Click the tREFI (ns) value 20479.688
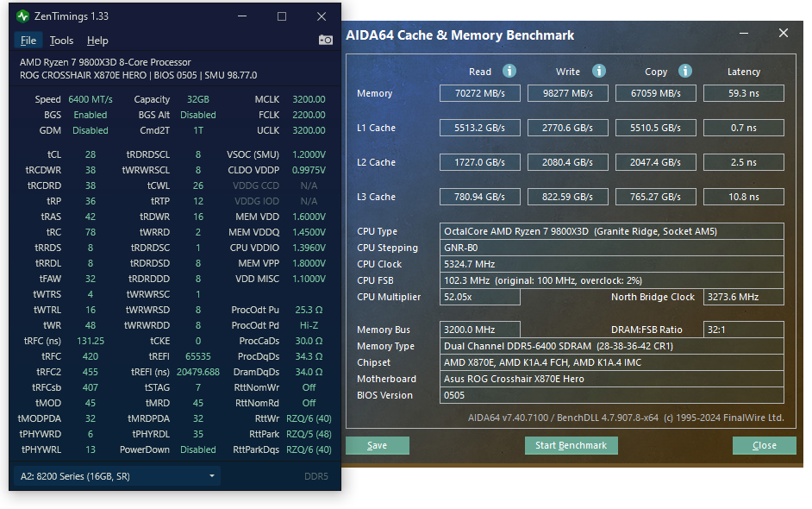This screenshot has width=812, height=509. pos(197,372)
